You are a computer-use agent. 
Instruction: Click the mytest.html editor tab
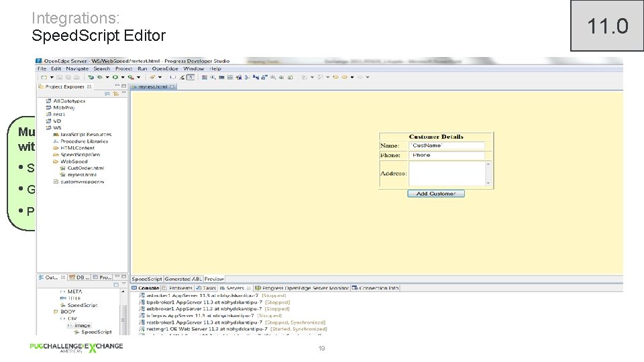tap(152, 86)
